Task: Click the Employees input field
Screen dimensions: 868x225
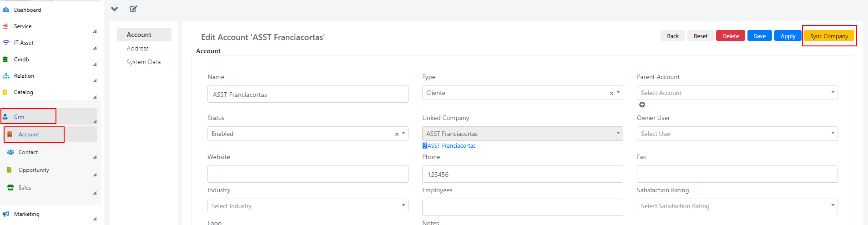Action: (522, 207)
